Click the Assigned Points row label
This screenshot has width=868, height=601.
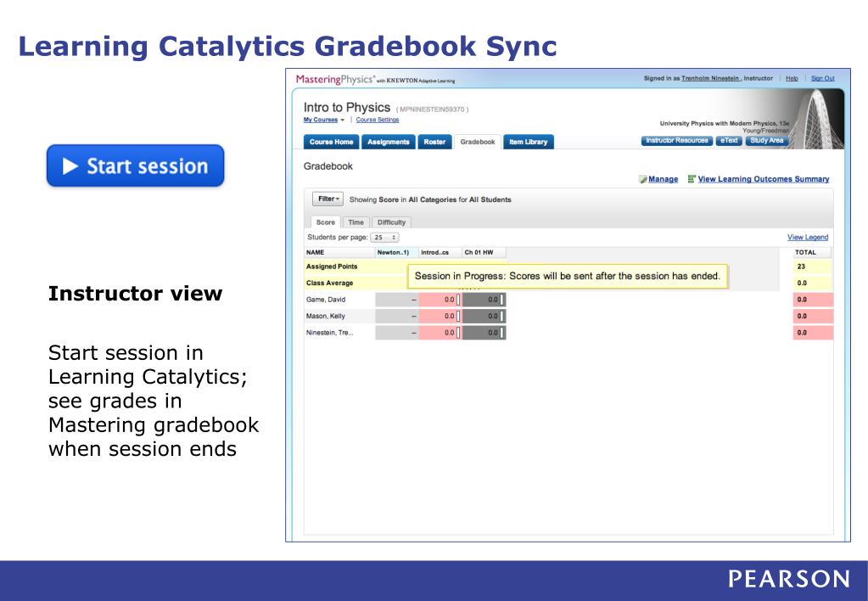332,267
